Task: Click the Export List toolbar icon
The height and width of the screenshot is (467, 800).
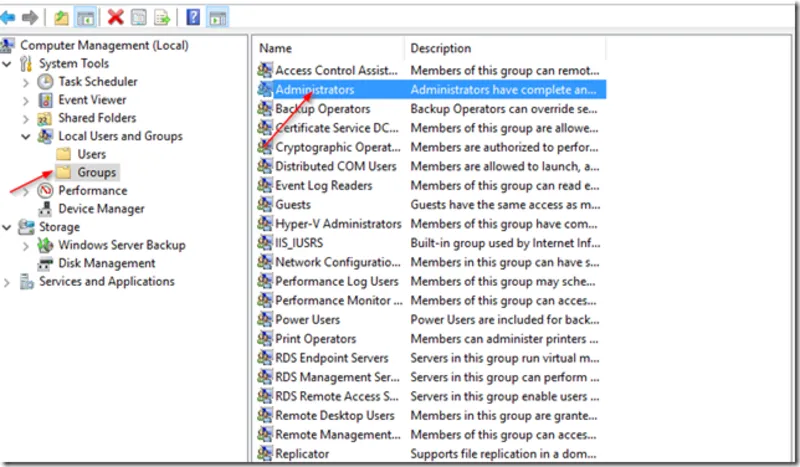Action: point(161,17)
